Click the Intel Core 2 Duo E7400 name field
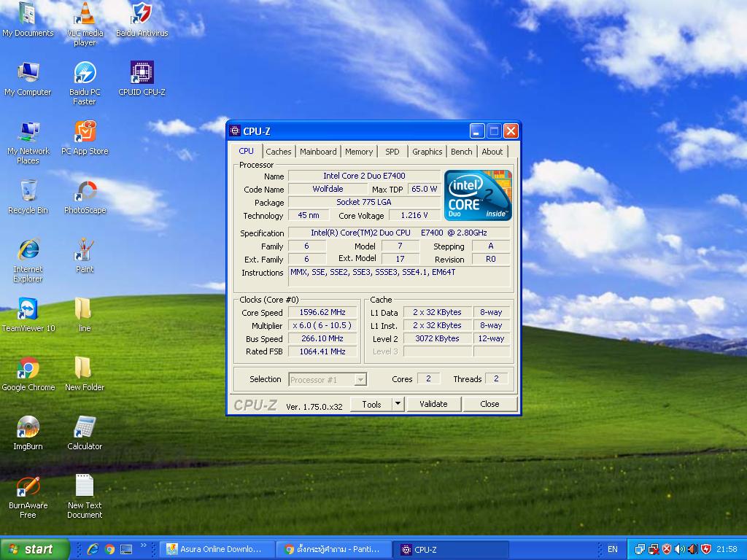Screen dimensions: 747x560 (364, 176)
